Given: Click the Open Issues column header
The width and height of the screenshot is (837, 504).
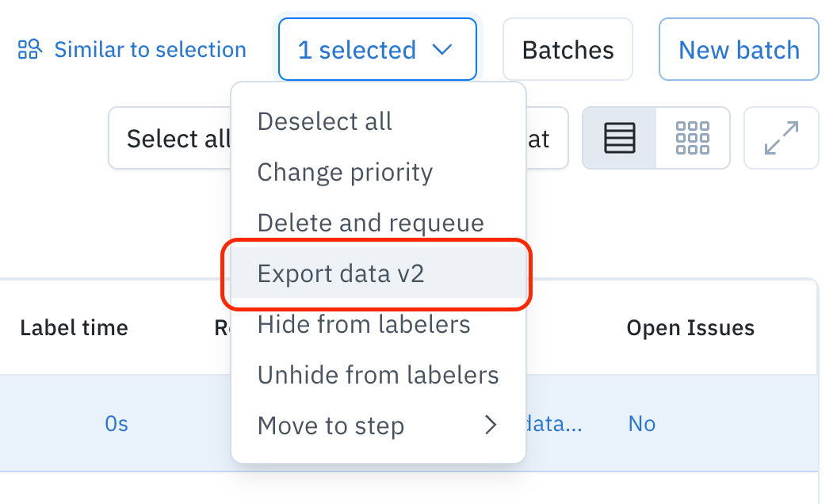Looking at the screenshot, I should coord(690,327).
